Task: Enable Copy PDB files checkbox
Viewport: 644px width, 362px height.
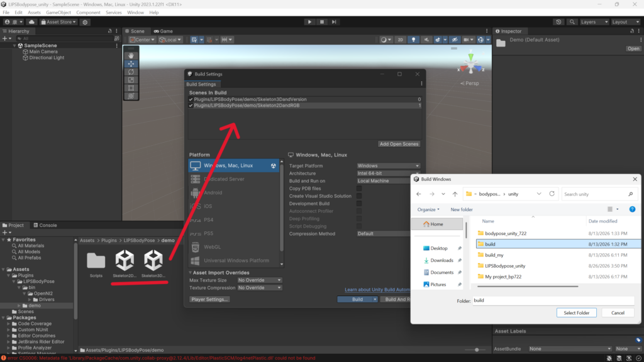Action: coord(359,189)
